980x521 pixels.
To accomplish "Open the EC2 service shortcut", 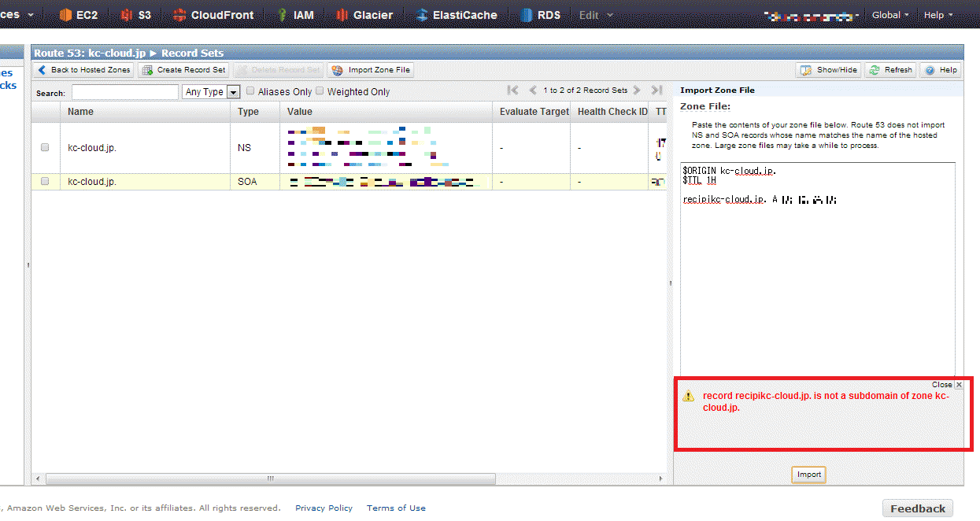I will [79, 14].
